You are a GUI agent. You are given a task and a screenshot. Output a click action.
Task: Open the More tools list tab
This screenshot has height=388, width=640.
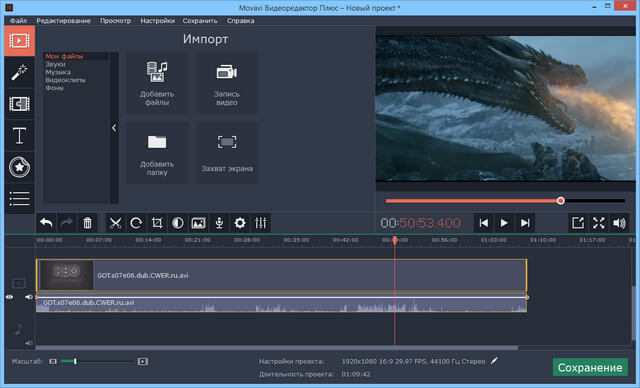19,198
